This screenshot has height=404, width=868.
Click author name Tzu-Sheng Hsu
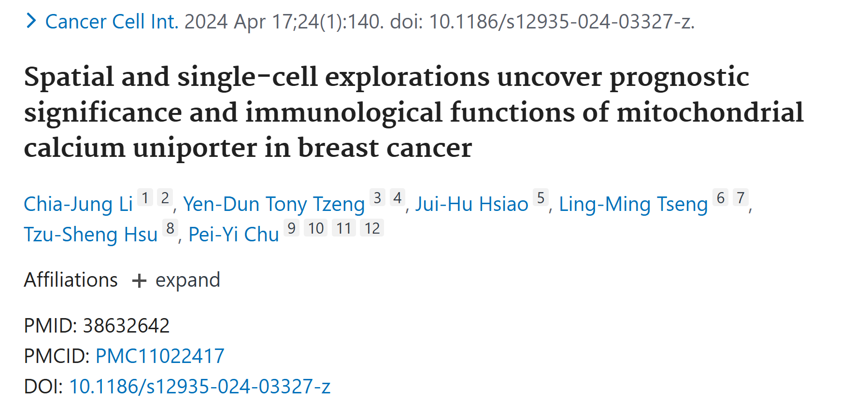(x=91, y=235)
